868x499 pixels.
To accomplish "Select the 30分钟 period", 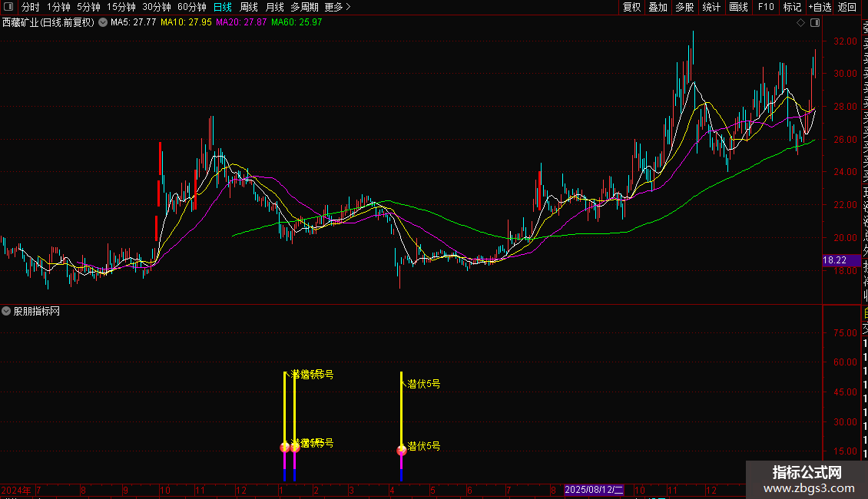I will 157,7.
